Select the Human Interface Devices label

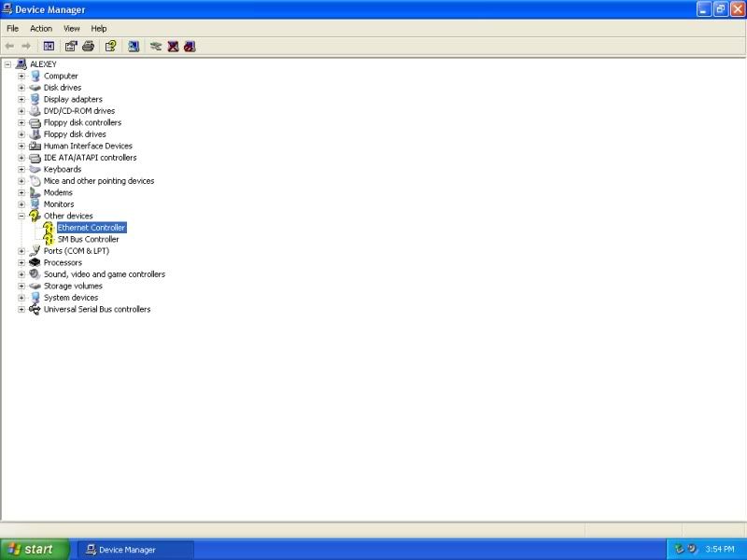tap(88, 146)
